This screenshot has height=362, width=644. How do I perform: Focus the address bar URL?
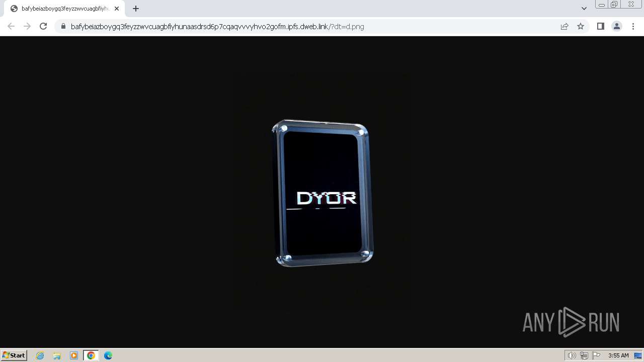point(217,26)
